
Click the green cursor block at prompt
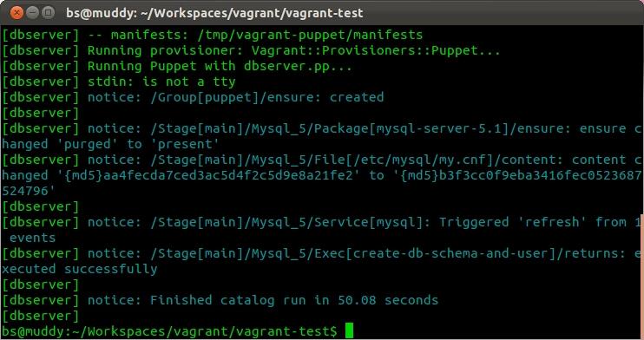point(349,330)
